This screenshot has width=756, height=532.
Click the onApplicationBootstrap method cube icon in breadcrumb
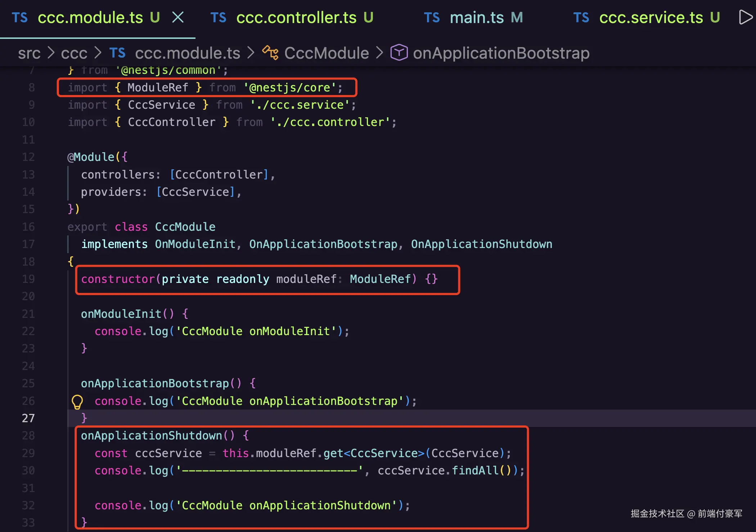pyautogui.click(x=399, y=53)
